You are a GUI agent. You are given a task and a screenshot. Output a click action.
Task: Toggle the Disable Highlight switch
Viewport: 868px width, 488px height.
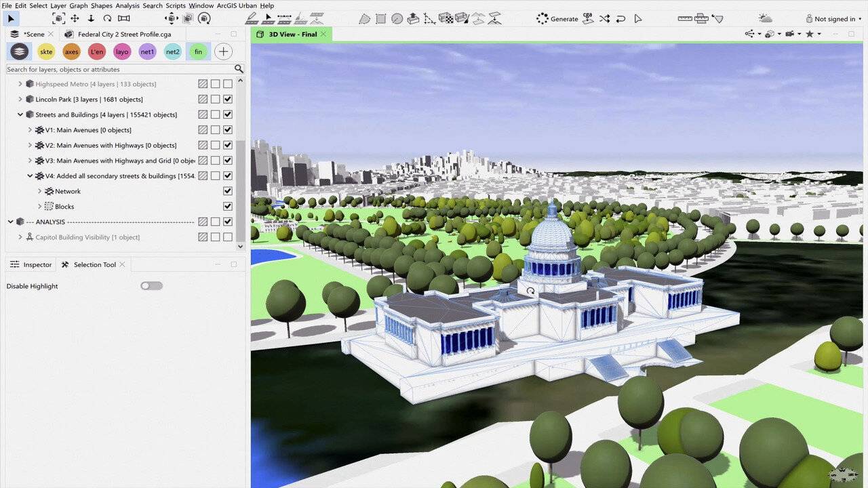click(151, 286)
